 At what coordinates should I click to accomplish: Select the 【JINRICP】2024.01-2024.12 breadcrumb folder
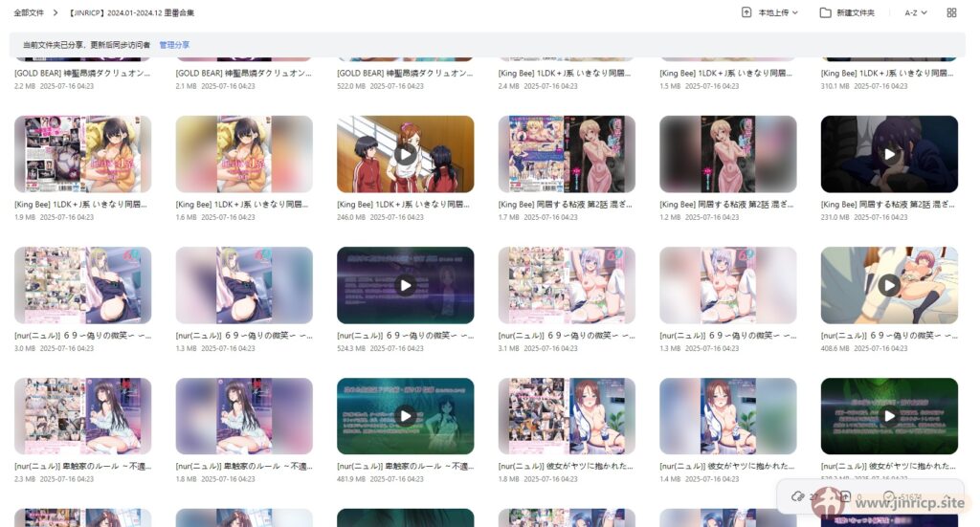[x=130, y=12]
